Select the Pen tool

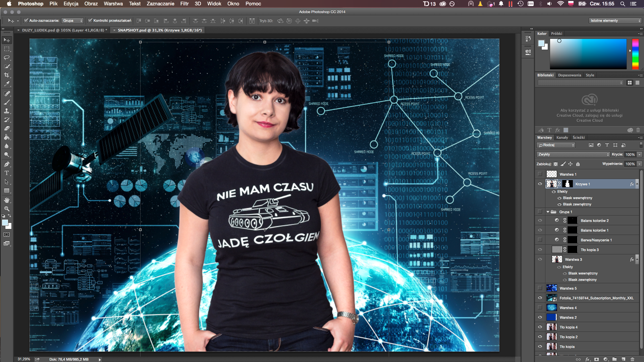(7, 164)
